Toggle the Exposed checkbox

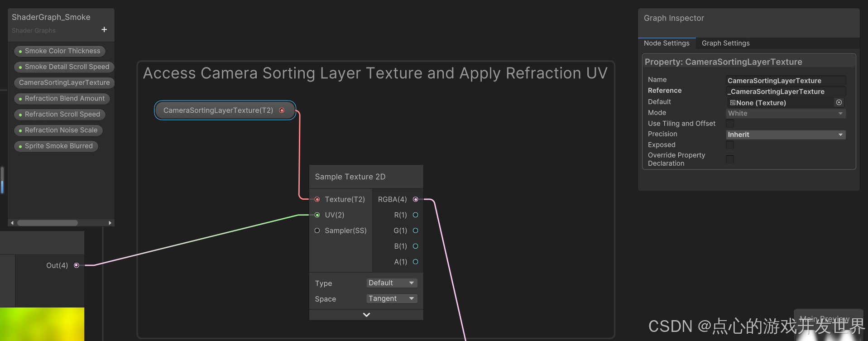point(730,145)
